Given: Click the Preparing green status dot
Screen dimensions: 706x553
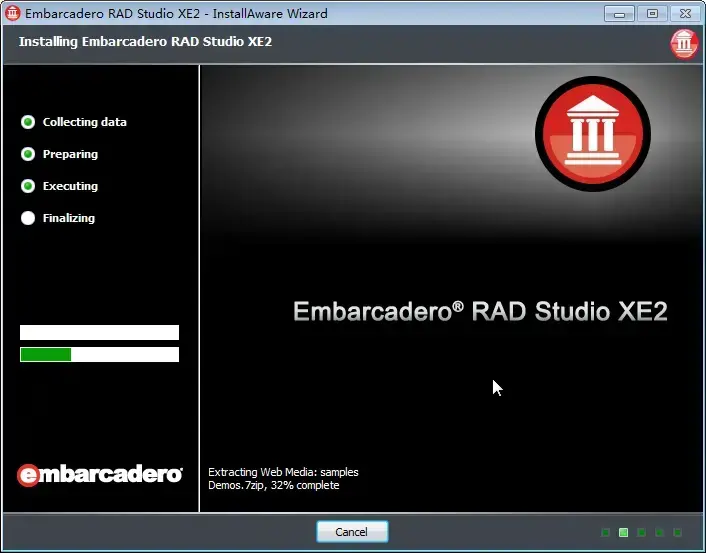Looking at the screenshot, I should [28, 154].
